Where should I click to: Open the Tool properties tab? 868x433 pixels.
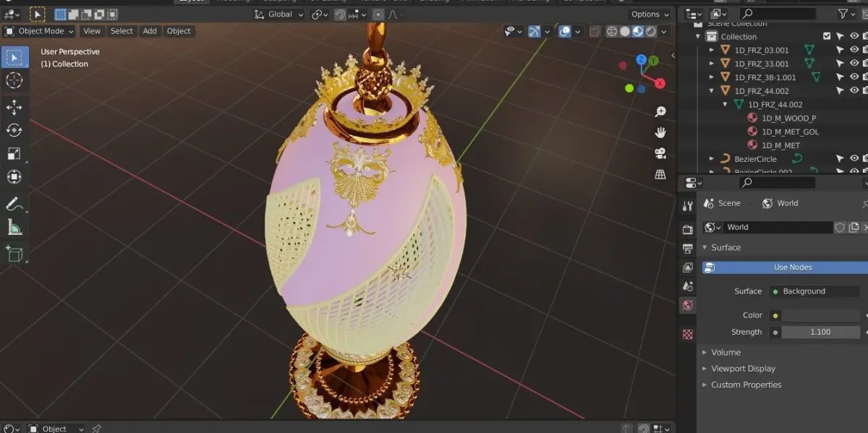688,206
